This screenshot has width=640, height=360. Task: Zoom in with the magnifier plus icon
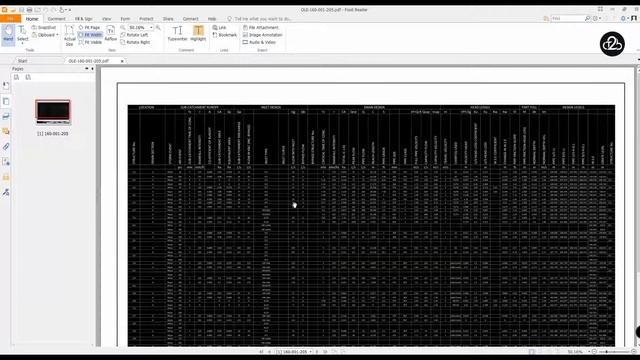[x=158, y=27]
